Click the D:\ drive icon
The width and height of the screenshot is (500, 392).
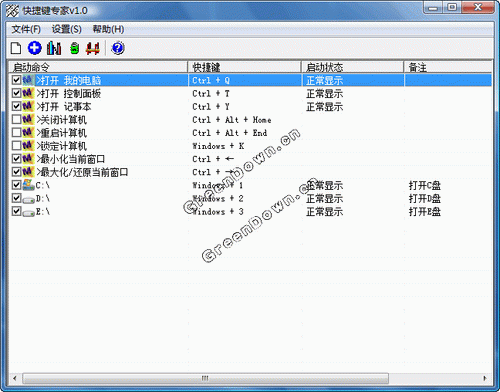[28, 199]
